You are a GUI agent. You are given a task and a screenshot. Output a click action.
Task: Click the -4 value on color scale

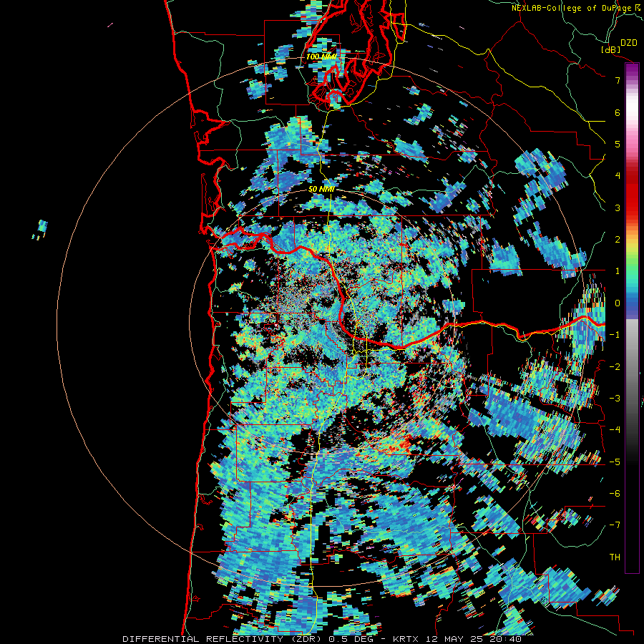(615, 430)
